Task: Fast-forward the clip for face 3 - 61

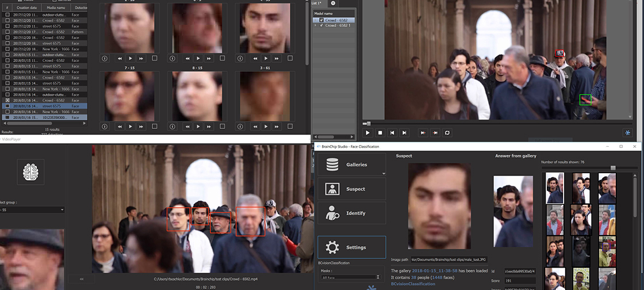Action: click(x=278, y=126)
